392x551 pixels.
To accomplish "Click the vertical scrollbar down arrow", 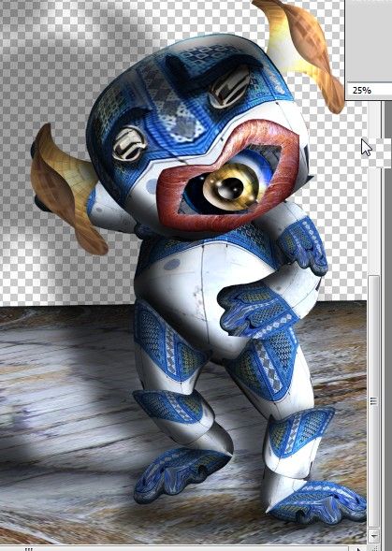I will point(373,536).
